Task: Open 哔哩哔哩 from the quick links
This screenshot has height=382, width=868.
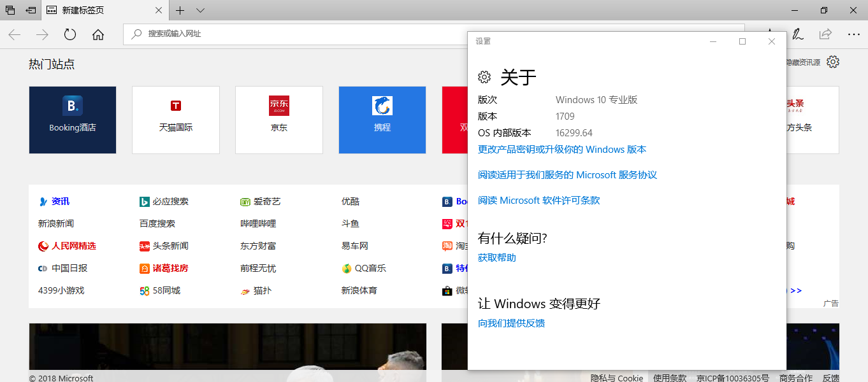Action: [260, 223]
